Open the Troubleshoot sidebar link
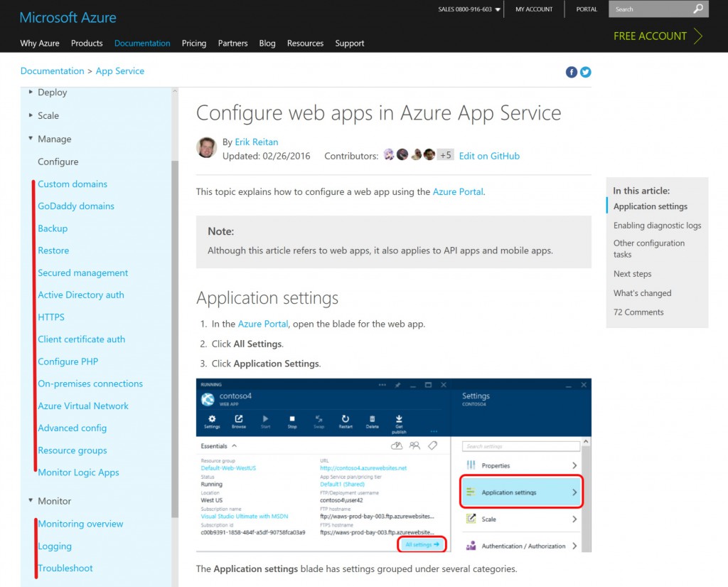The image size is (728, 587). pyautogui.click(x=65, y=568)
